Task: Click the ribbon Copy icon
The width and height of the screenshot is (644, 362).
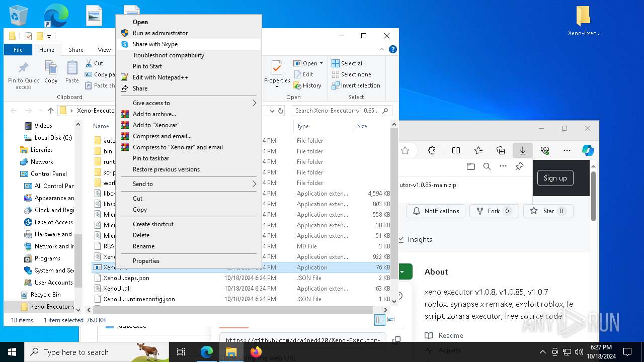Action: coord(51,72)
